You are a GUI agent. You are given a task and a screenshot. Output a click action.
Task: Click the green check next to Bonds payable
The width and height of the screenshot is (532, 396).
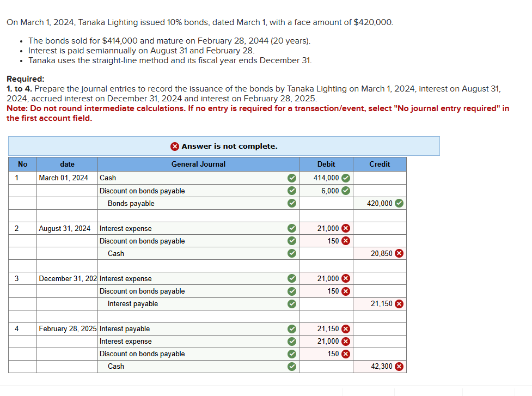tap(292, 203)
